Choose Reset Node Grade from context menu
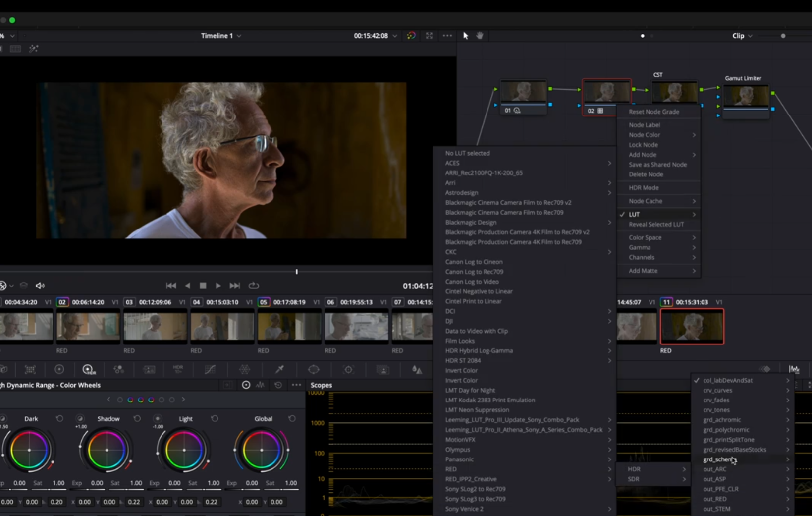Viewport: 812px width, 516px height. (653, 112)
